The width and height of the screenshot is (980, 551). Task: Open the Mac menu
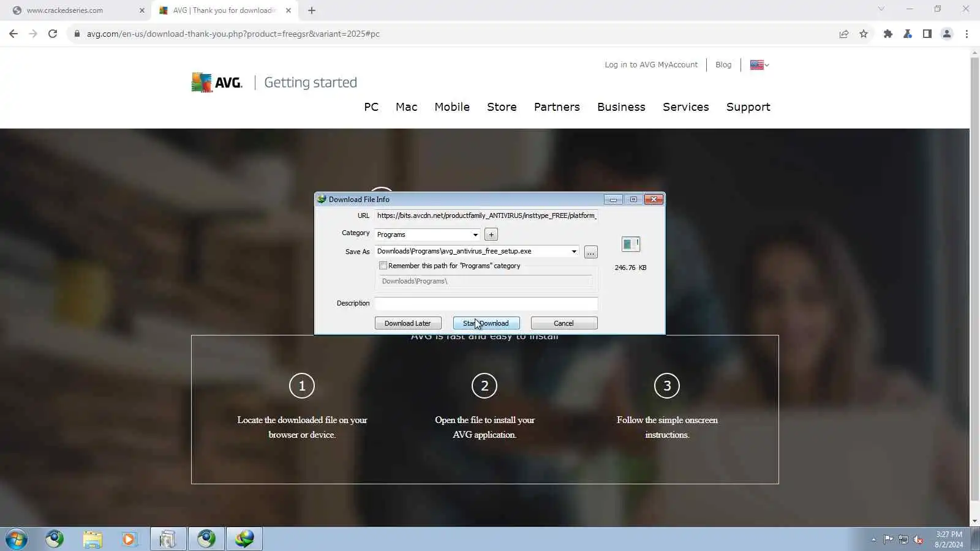407,107
